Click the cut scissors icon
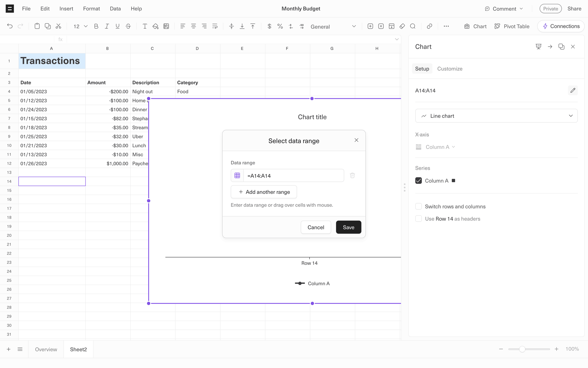Screen dimensions: 588x368 (58, 26)
